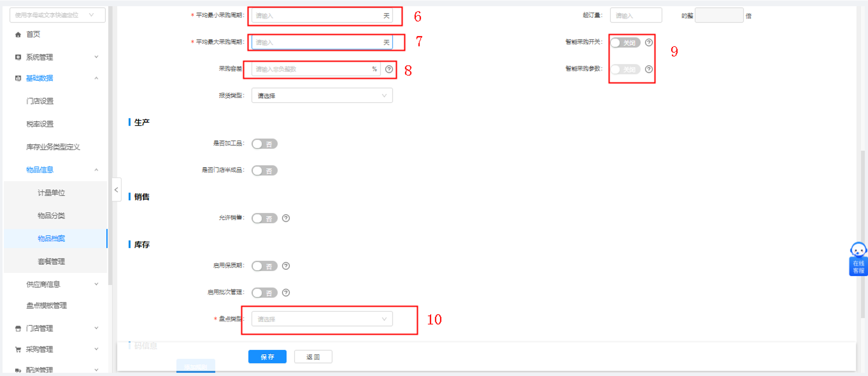
Task: Click the 保存 button
Action: [x=267, y=357]
